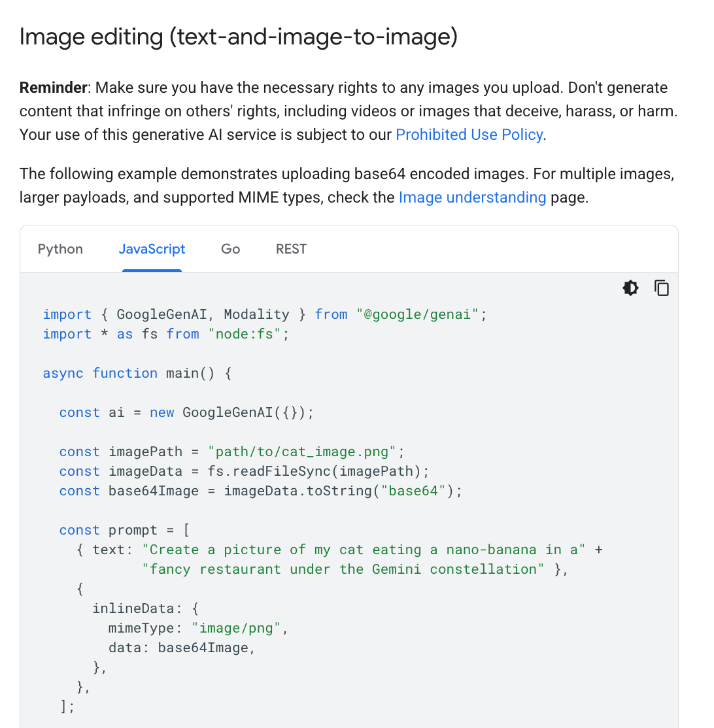
Task: Open the Go code tab
Action: pyautogui.click(x=230, y=249)
